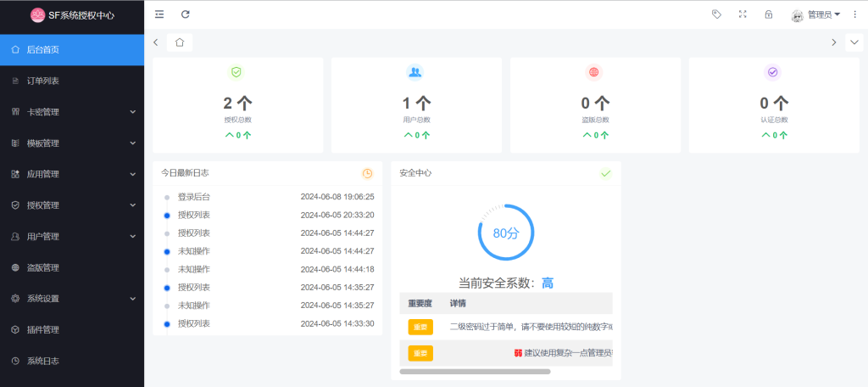868x387 pixels.
Task: Click the refresh icon in top toolbar
Action: [186, 14]
